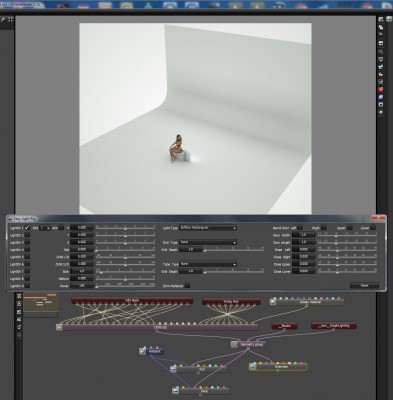Toggle the 6mm Reflector checkbox
Image resolution: width=393 pixels, height=400 pixels.
point(187,285)
